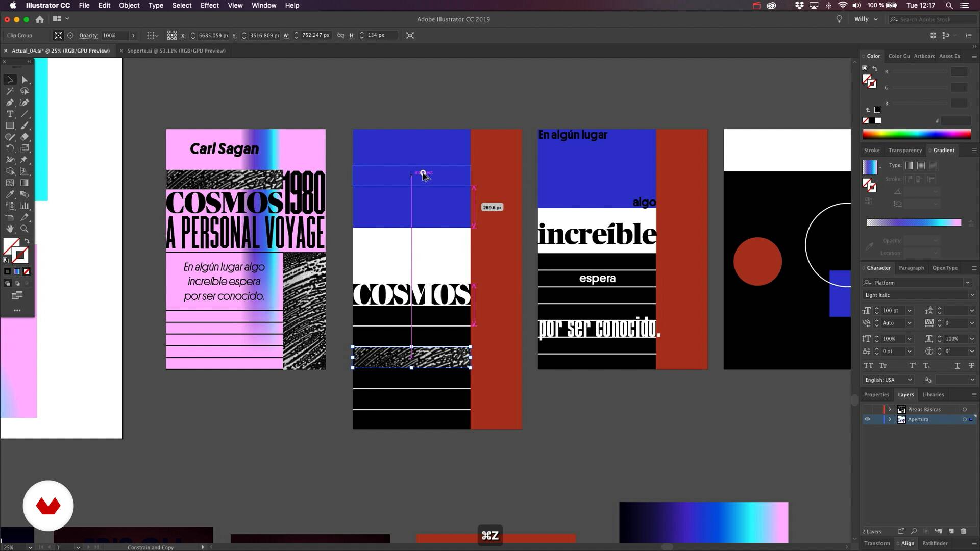Select the Paintbrush tool
This screenshot has height=551, width=980.
pyautogui.click(x=24, y=126)
